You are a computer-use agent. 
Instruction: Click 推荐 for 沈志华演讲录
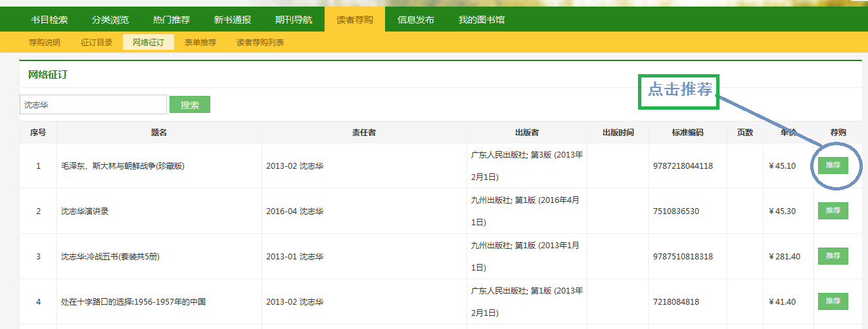click(x=833, y=211)
